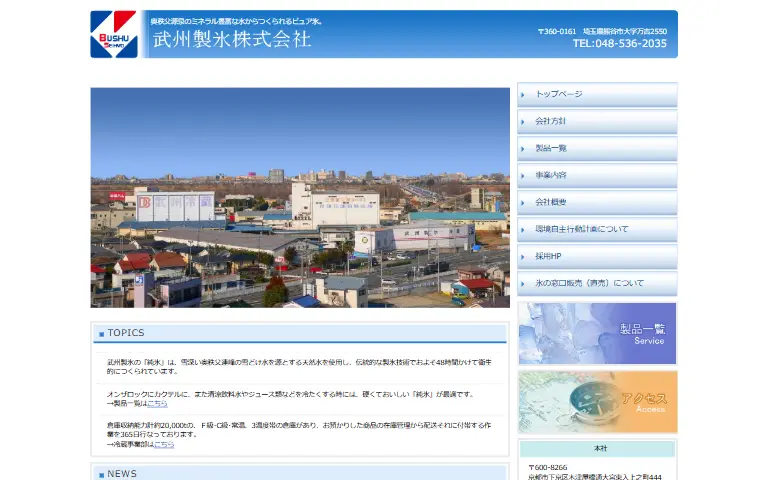This screenshot has width=768, height=480.
Task: Click the アクセス Access banner
Action: click(598, 402)
